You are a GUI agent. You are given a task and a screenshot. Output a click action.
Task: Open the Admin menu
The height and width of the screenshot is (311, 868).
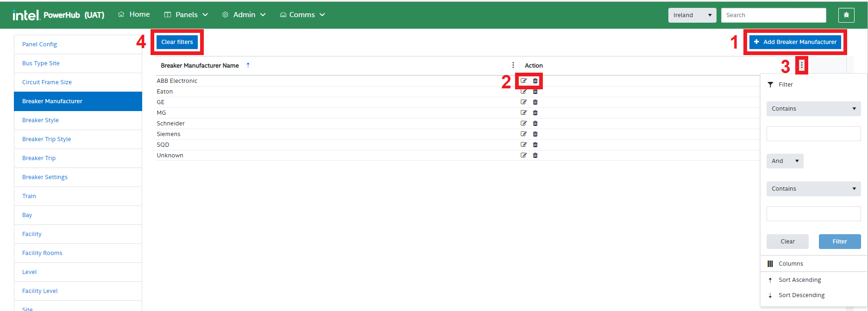pyautogui.click(x=244, y=15)
